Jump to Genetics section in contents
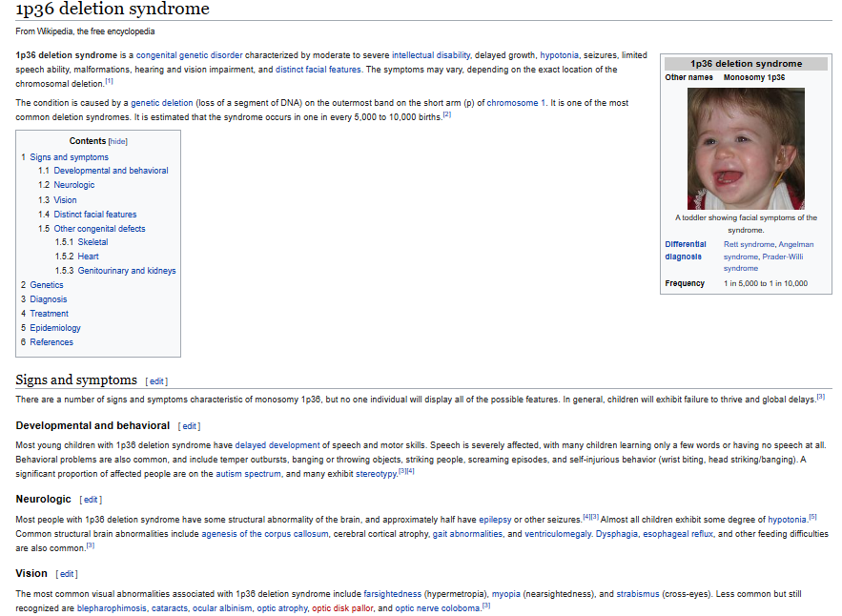The height and width of the screenshot is (616, 842). coord(47,285)
